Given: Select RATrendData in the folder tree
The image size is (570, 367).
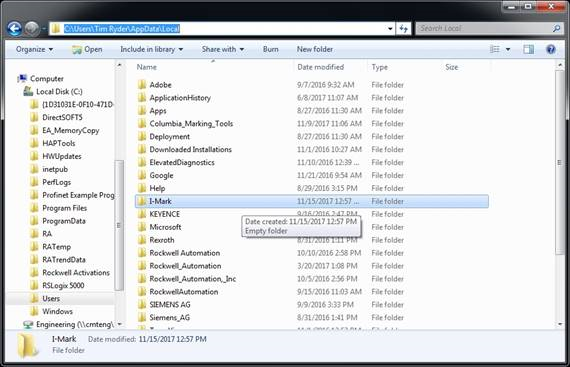Looking at the screenshot, I should 64,259.
